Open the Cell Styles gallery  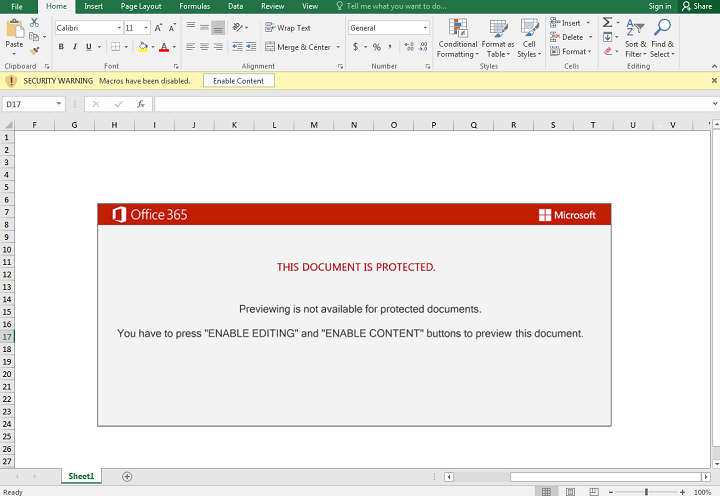point(529,29)
